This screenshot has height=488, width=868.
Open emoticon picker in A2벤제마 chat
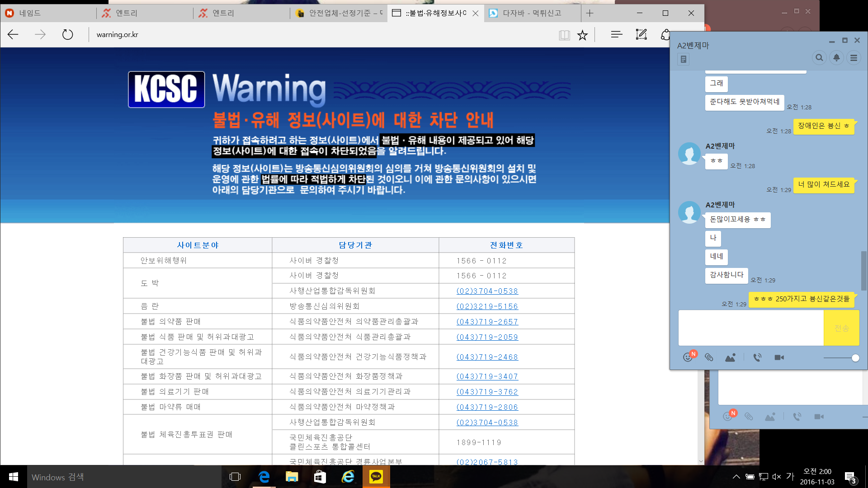click(x=688, y=357)
